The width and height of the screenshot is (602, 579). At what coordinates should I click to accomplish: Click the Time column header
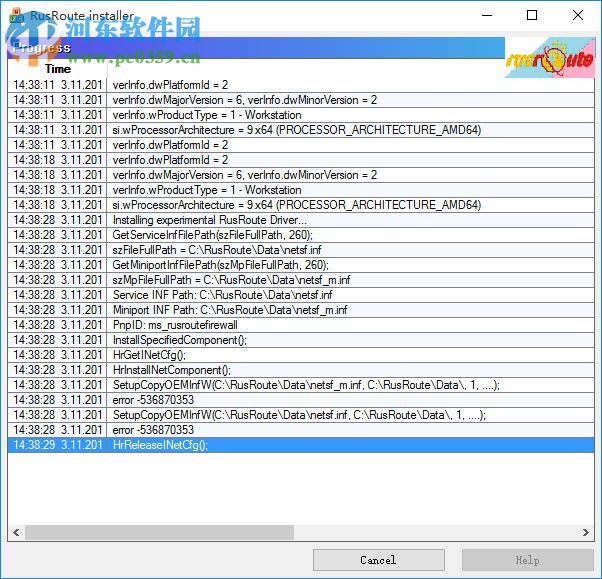click(58, 69)
